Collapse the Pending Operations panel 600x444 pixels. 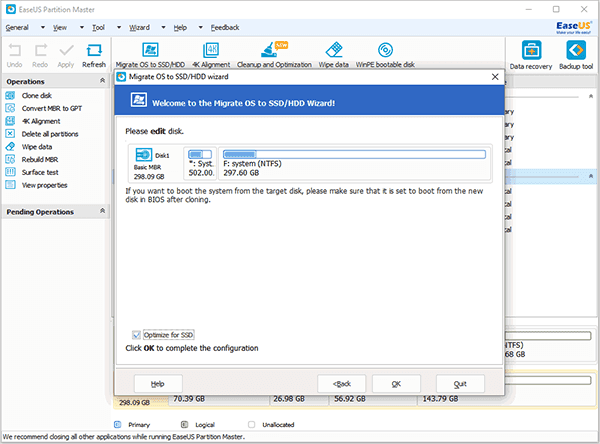pyautogui.click(x=102, y=211)
